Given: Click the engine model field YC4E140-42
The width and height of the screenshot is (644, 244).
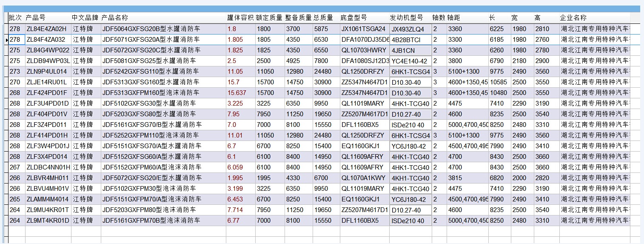Looking at the screenshot, I should click(410, 61).
